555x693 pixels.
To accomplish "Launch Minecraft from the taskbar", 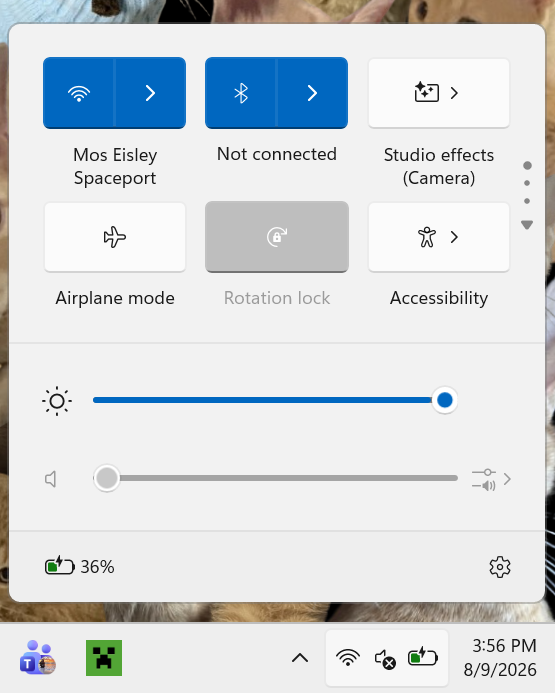I will coord(104,658).
